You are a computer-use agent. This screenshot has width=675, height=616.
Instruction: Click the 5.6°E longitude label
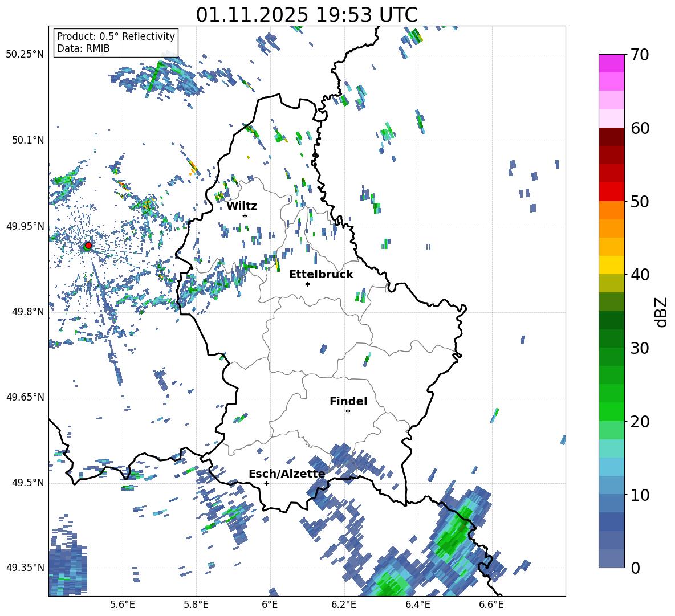pyautogui.click(x=123, y=605)
